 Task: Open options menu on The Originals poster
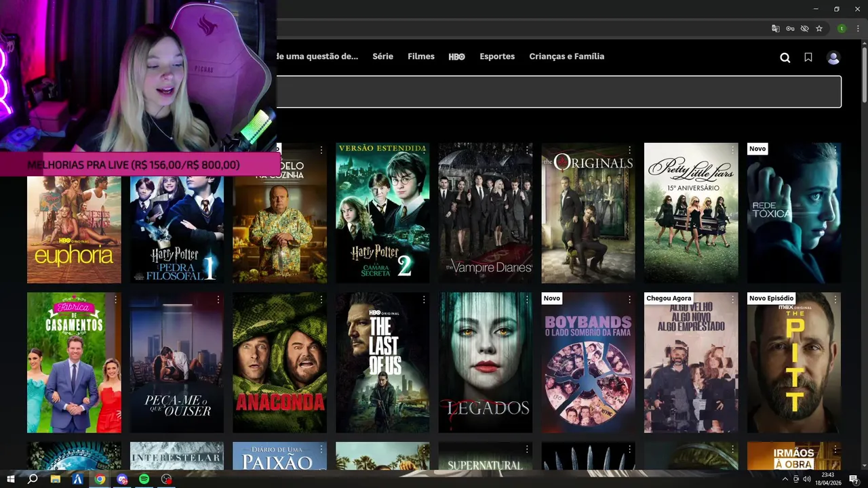tap(630, 150)
